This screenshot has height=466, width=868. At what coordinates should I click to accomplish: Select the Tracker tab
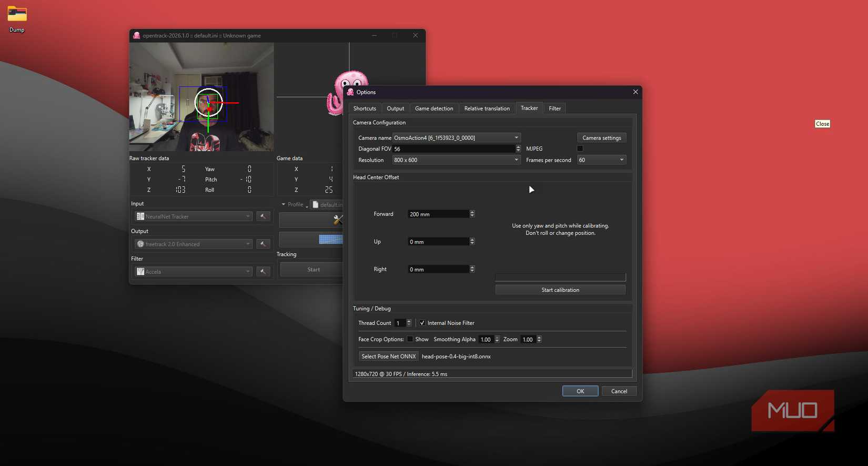[529, 108]
